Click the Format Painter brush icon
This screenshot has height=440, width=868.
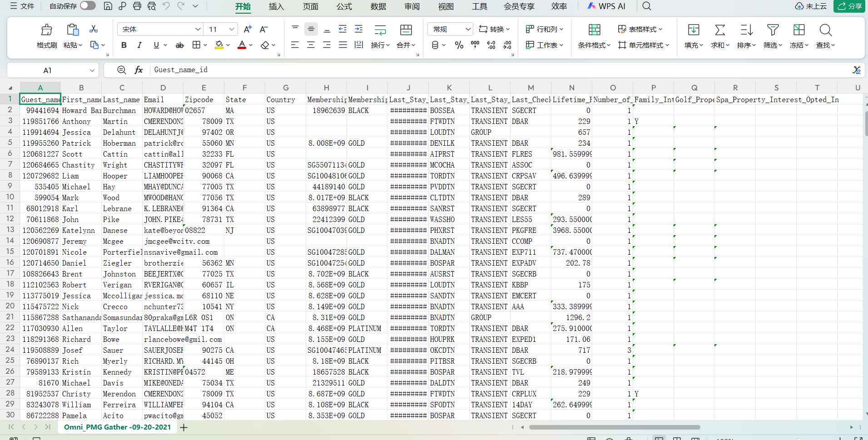click(x=46, y=30)
